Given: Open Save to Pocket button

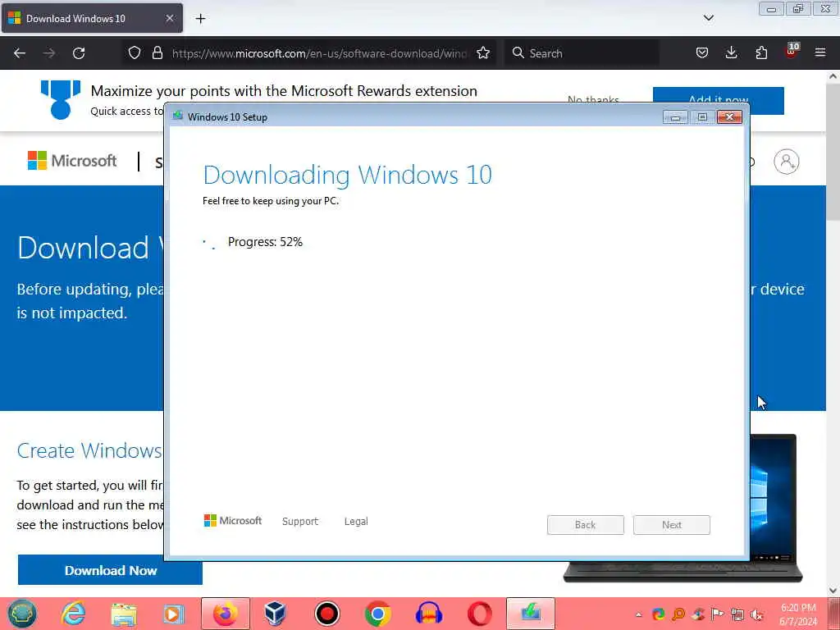Looking at the screenshot, I should point(702,52).
